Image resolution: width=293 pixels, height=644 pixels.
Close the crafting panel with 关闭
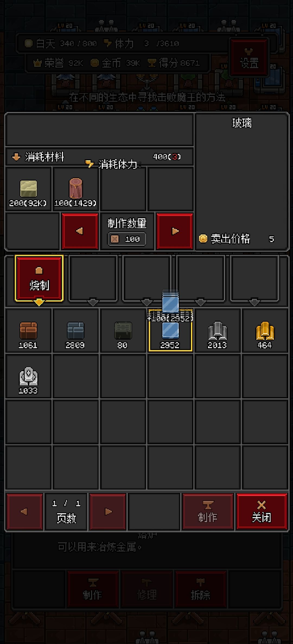click(262, 511)
